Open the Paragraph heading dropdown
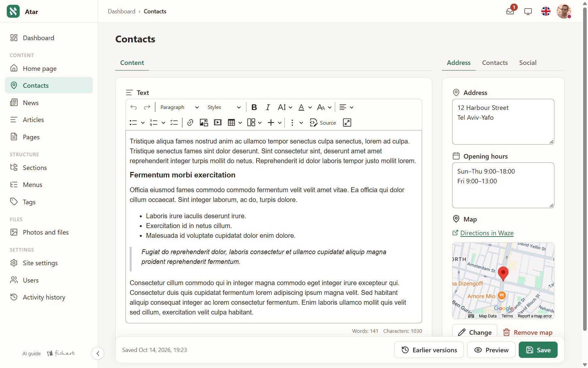The image size is (588, 368). (x=179, y=107)
